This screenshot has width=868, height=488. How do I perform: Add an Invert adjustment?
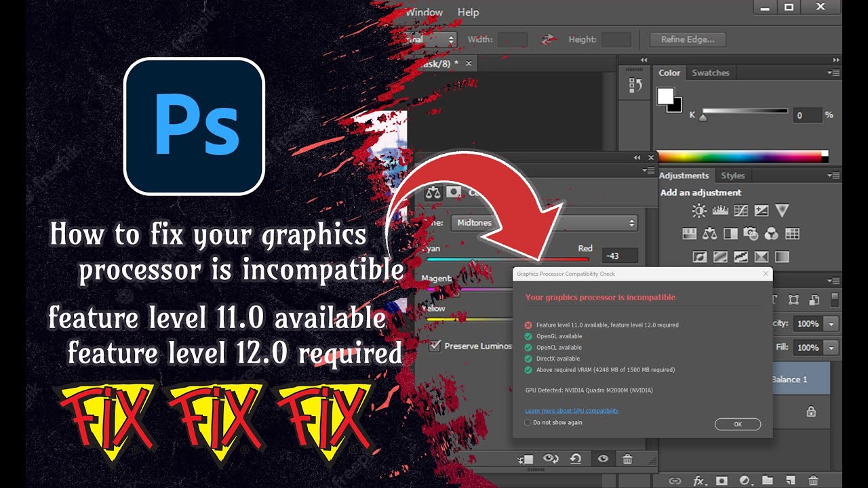click(700, 257)
